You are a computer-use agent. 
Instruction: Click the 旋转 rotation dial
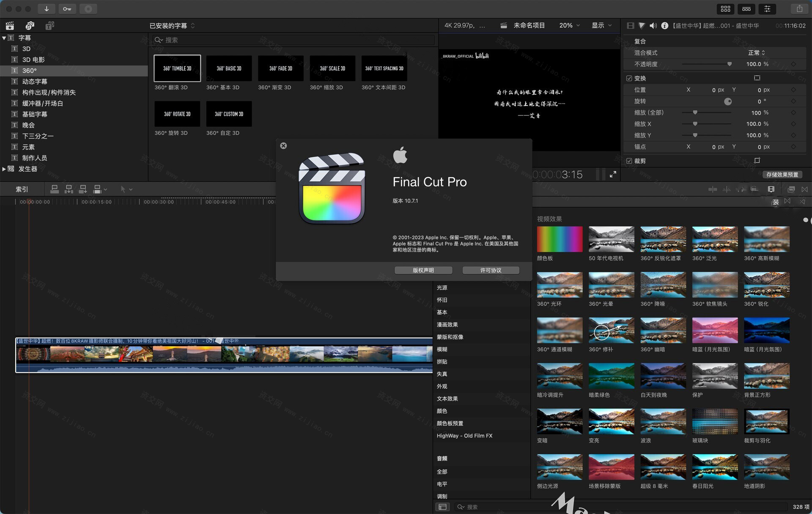727,101
